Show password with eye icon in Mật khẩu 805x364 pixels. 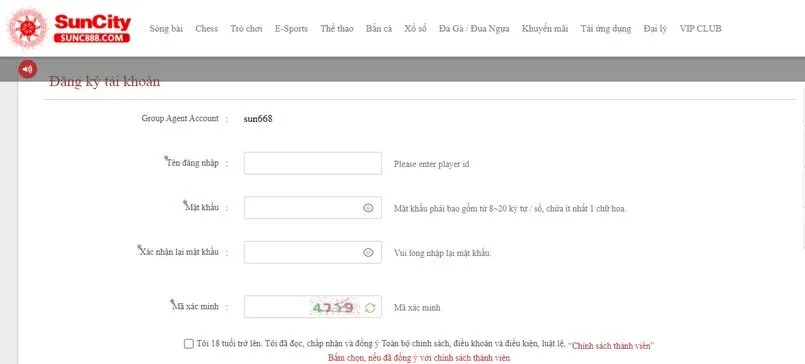(368, 208)
